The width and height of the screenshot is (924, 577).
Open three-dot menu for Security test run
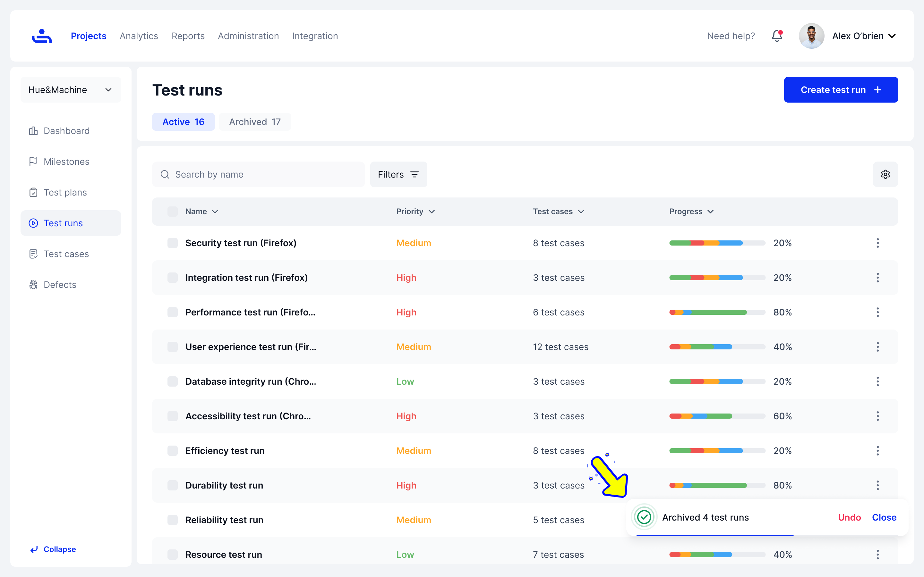pos(877,243)
